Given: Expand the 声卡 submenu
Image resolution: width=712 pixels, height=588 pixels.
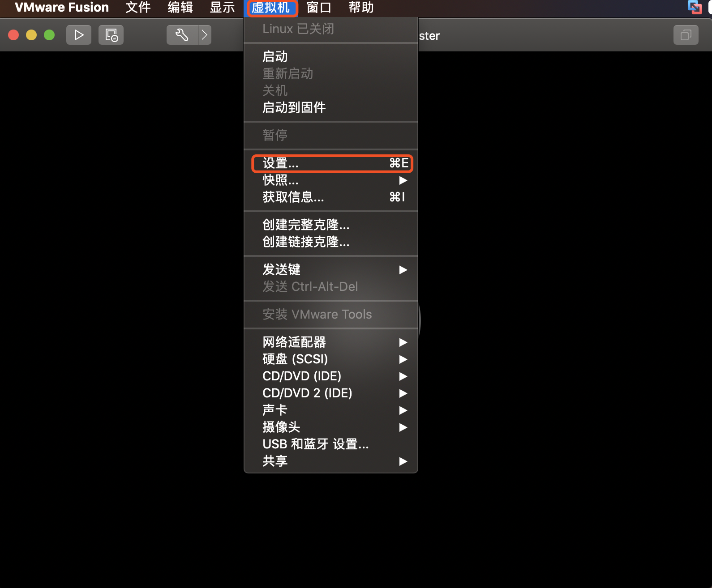Looking at the screenshot, I should [x=331, y=410].
